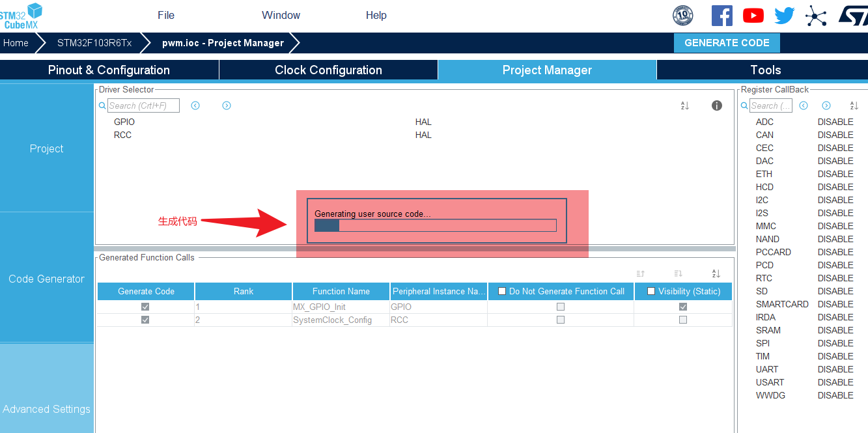Go to Home breadcrumb
Screen dimensions: 868x433
16,43
